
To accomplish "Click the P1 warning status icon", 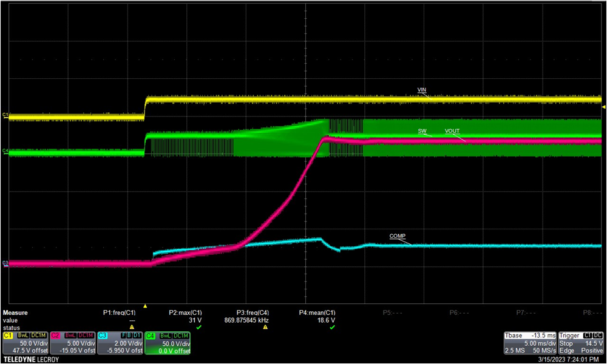I will pos(132,327).
